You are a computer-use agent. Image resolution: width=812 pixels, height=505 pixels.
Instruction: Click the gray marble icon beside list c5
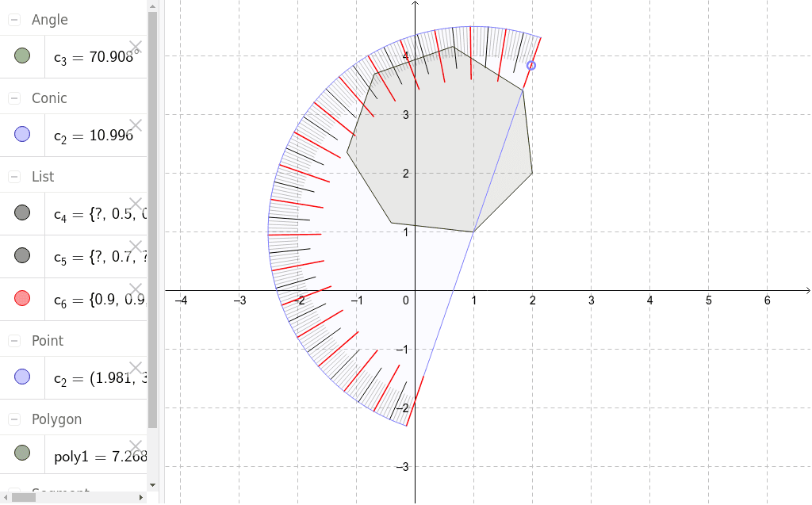click(22, 254)
